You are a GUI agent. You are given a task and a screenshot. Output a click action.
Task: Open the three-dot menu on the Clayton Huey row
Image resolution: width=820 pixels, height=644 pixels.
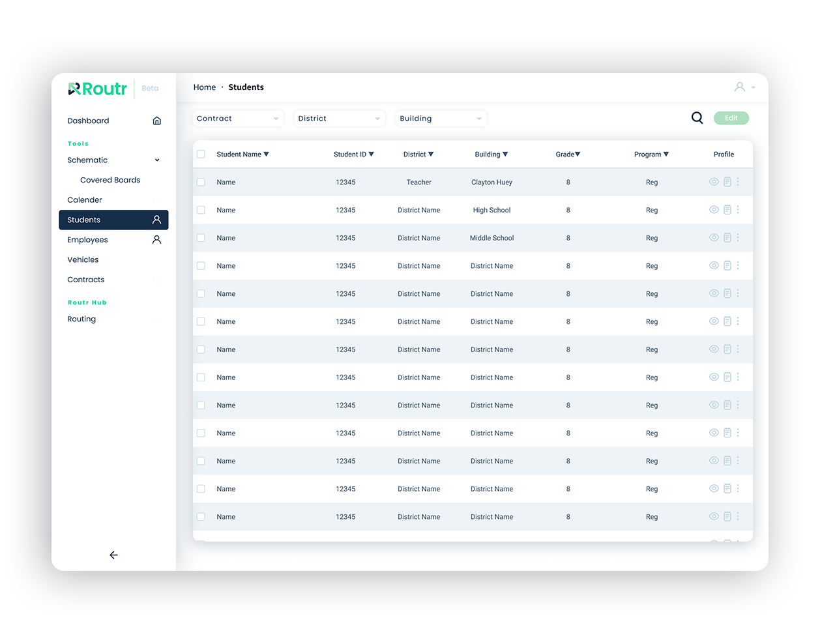[739, 182]
